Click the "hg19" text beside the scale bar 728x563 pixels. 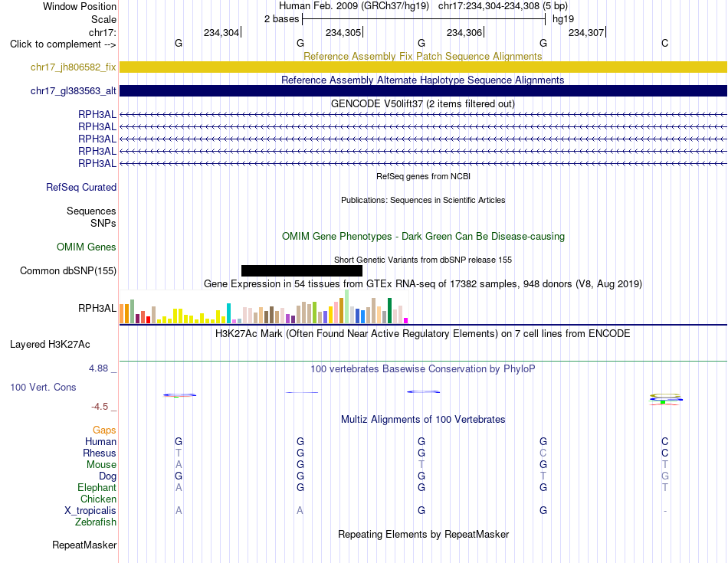563,19
